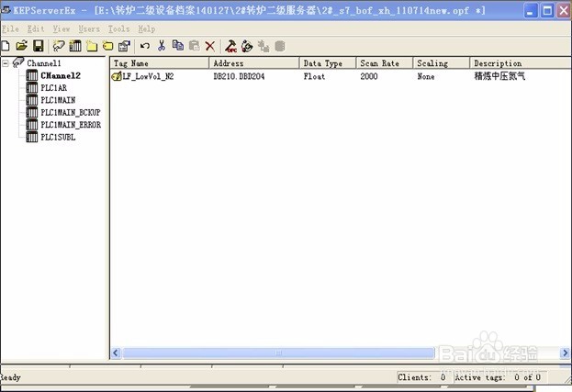
Task: Click the device icon next to PLC1AR
Action: pyautogui.click(x=32, y=88)
